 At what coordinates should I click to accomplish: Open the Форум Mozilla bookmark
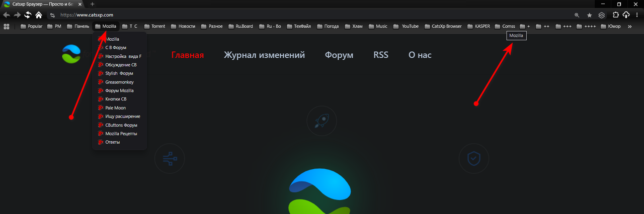click(x=120, y=90)
